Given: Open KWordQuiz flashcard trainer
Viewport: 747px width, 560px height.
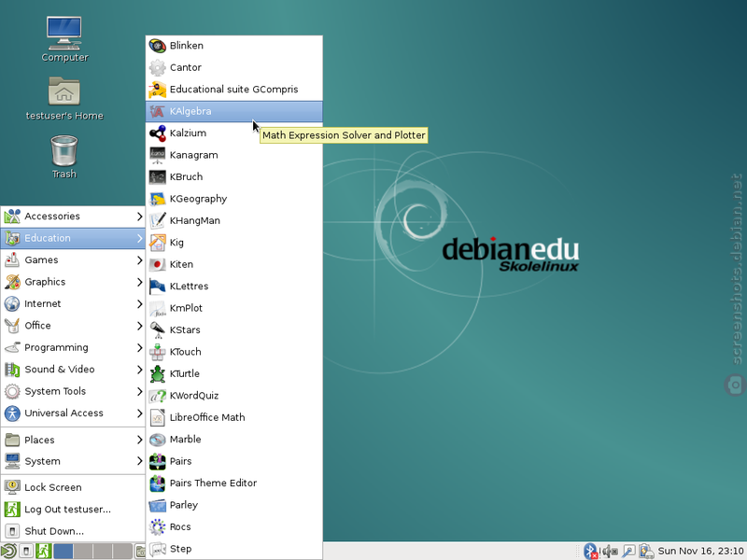Looking at the screenshot, I should point(234,396).
